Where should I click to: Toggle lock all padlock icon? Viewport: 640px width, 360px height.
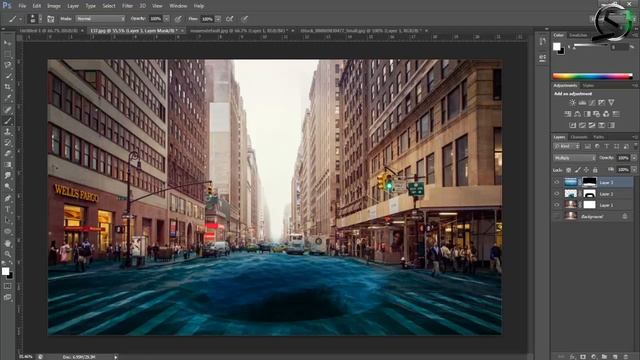coord(595,170)
